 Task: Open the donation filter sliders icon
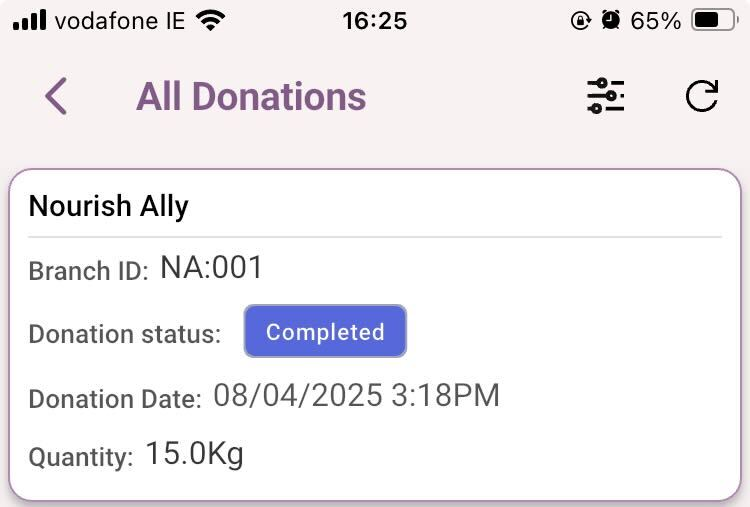pyautogui.click(x=606, y=96)
